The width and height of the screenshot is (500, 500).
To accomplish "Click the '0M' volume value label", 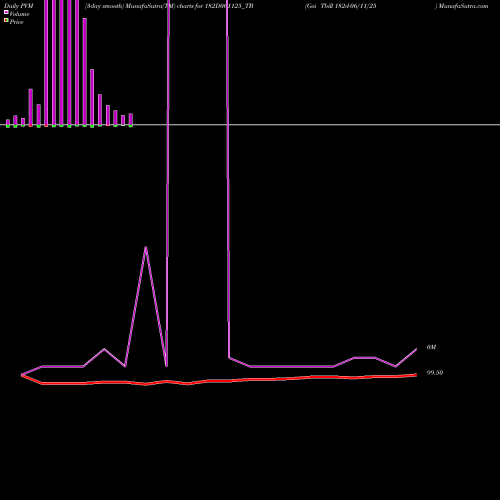I will [x=431, y=347].
